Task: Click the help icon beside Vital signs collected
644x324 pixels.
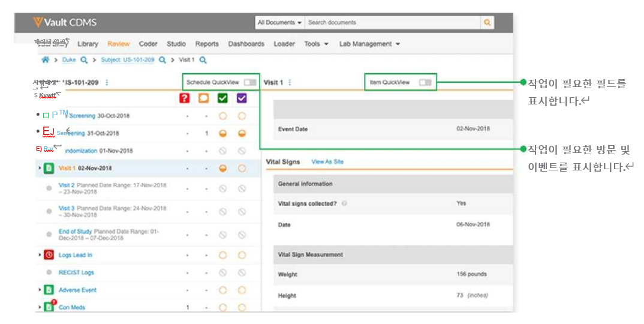Action: click(x=344, y=204)
